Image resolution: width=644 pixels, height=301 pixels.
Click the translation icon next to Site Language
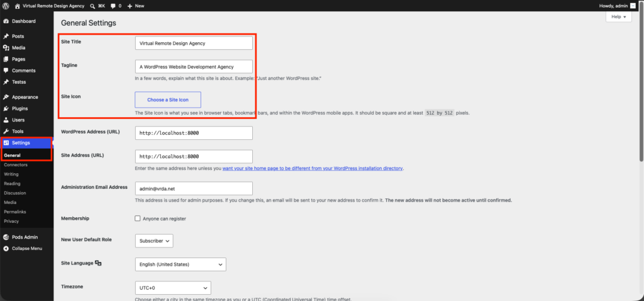pos(98,263)
